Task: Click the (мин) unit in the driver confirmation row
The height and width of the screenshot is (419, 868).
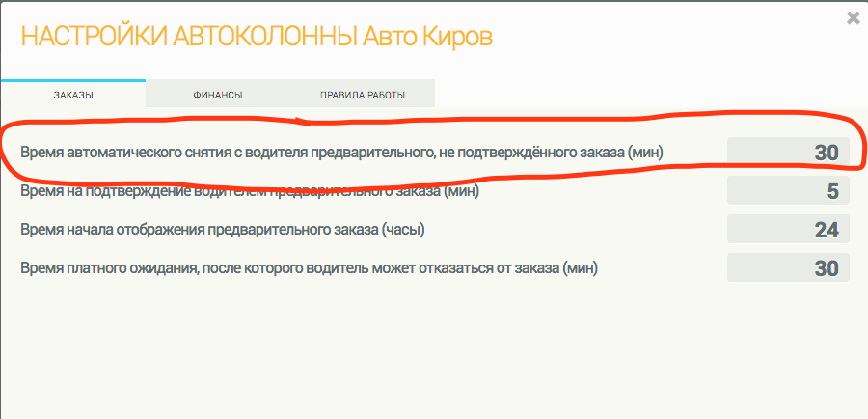Action: 459,191
